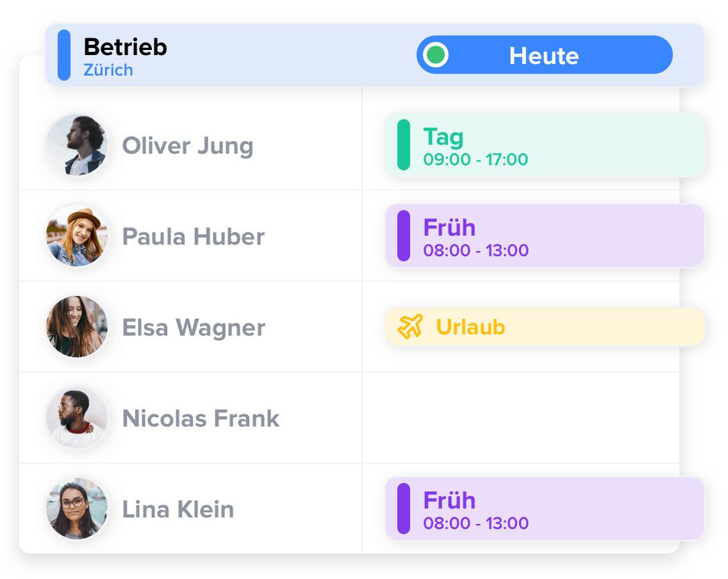
Task: Click the Betrieb header title
Action: [126, 47]
